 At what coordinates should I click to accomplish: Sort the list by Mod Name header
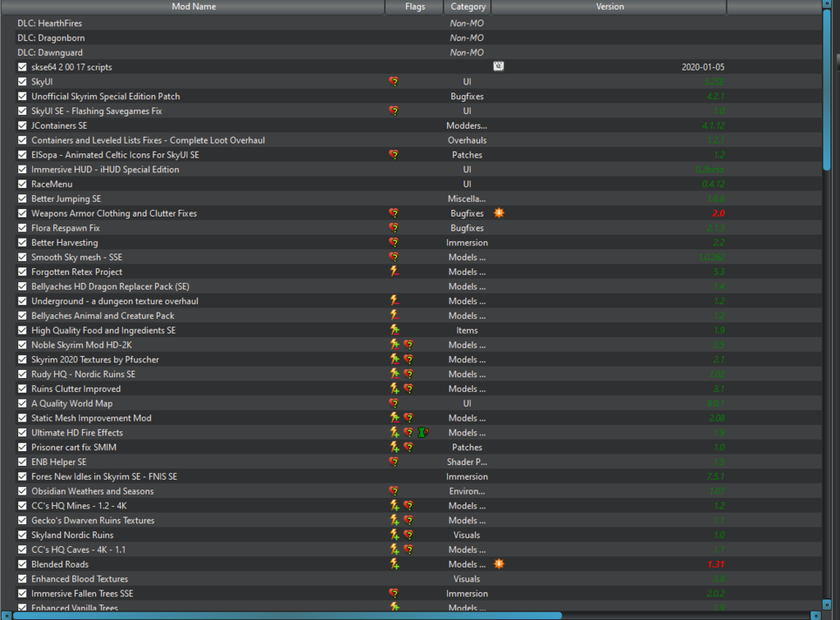[194, 7]
